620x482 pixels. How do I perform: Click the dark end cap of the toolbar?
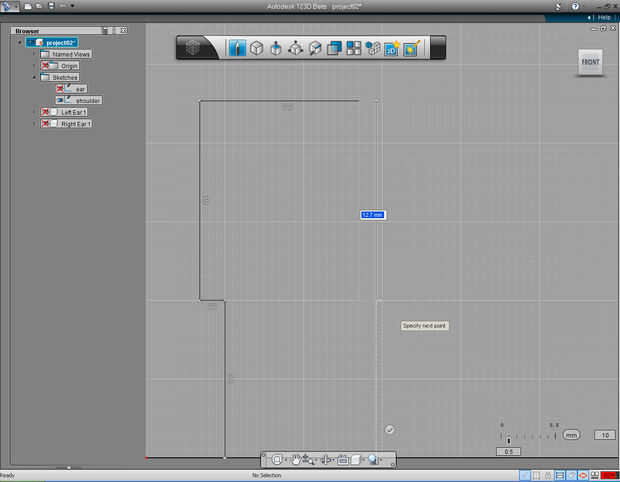[438, 47]
